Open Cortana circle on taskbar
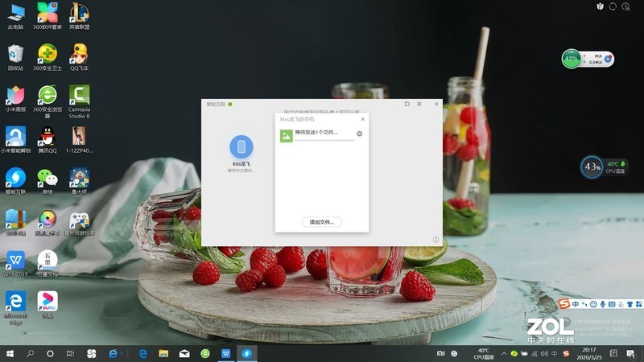The height and width of the screenshot is (362, 644). 50,353
